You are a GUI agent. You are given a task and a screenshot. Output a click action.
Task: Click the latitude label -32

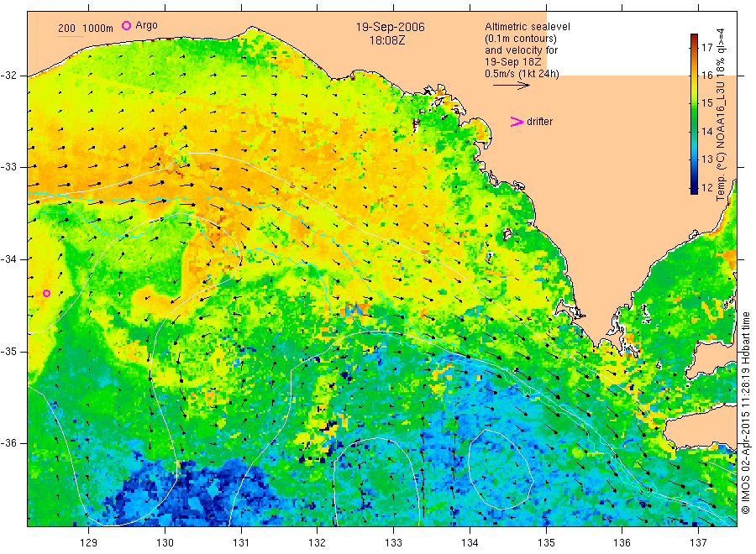(9, 76)
